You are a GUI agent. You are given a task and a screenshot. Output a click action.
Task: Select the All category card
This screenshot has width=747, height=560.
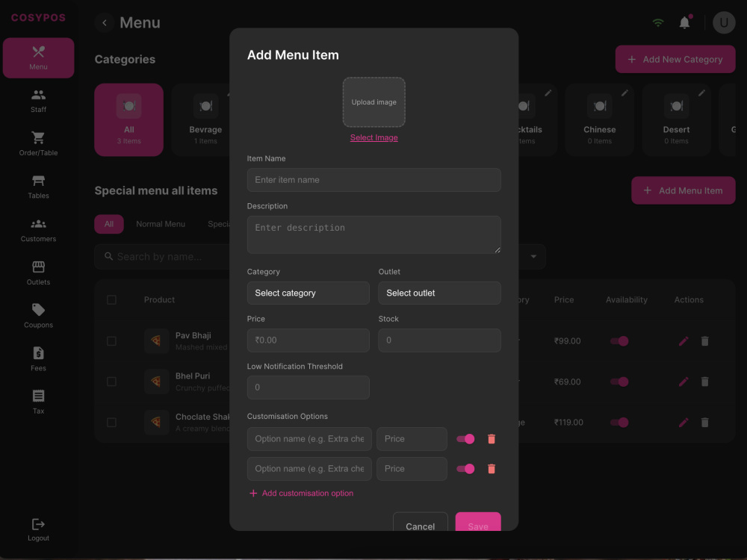[x=128, y=120]
